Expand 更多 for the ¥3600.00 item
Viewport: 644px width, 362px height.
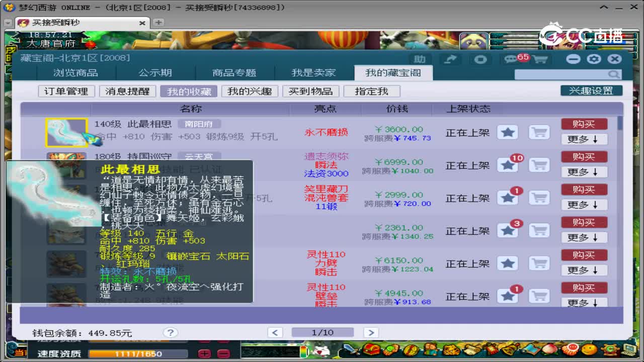pyautogui.click(x=584, y=139)
